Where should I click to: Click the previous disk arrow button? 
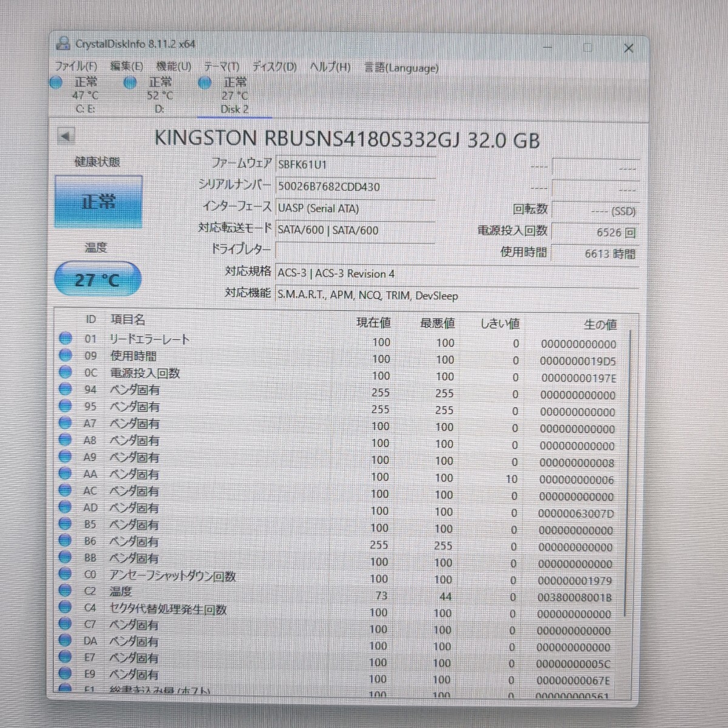[x=65, y=136]
